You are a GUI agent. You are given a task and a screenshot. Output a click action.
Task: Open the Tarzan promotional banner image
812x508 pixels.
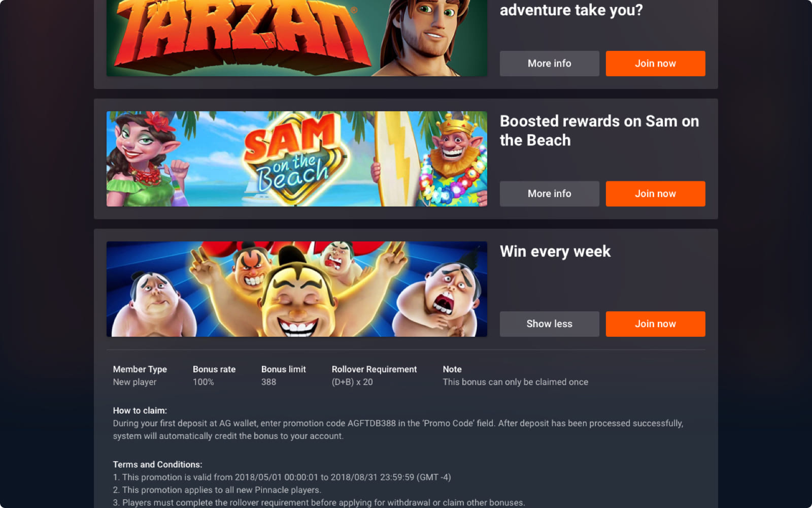tap(297, 38)
